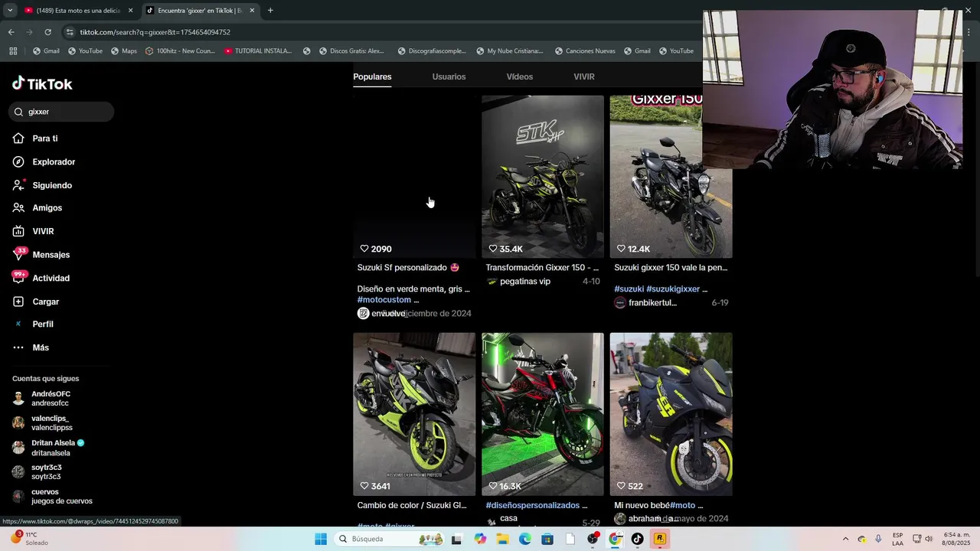Open the Maps bookmark
The height and width of the screenshot is (551, 980).
tap(124, 51)
